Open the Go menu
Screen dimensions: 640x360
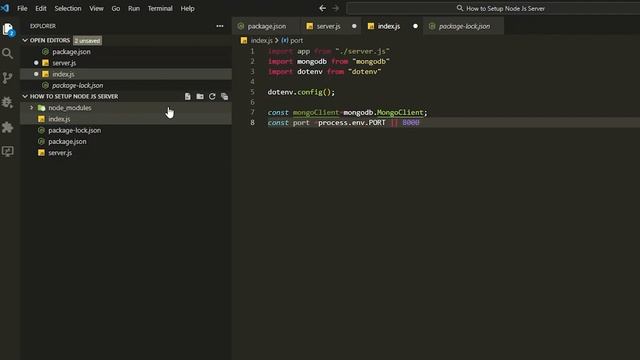coord(116,8)
